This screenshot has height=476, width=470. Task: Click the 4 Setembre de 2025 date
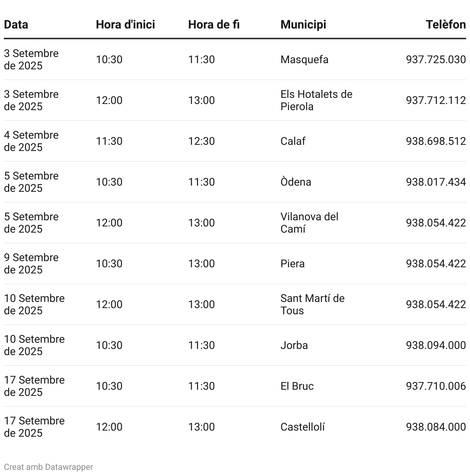(31, 141)
